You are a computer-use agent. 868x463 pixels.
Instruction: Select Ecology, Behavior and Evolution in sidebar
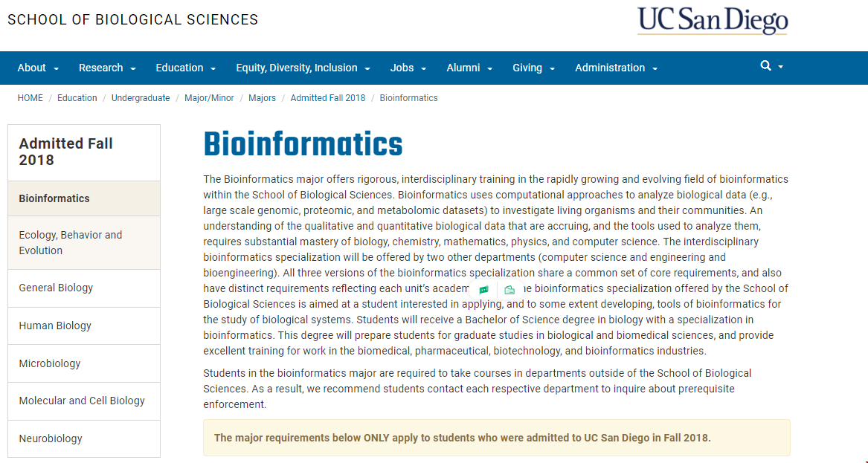[70, 242]
